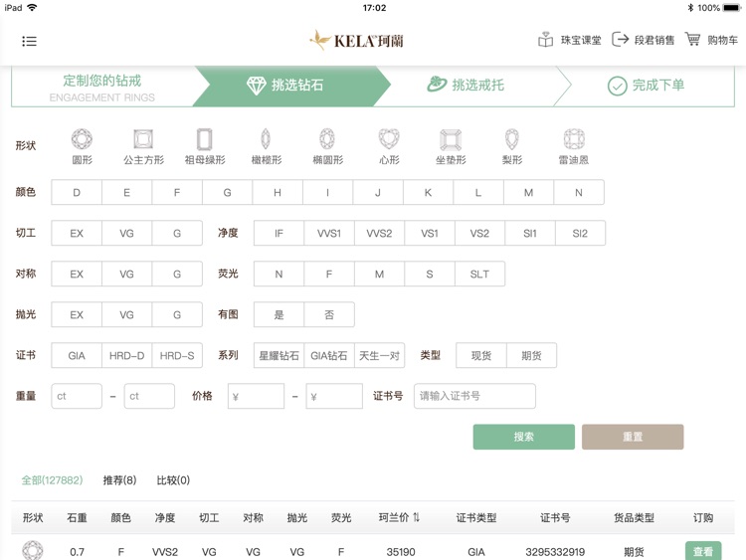Click the 证书类型 column header
The image size is (746, 560).
coord(476,517)
